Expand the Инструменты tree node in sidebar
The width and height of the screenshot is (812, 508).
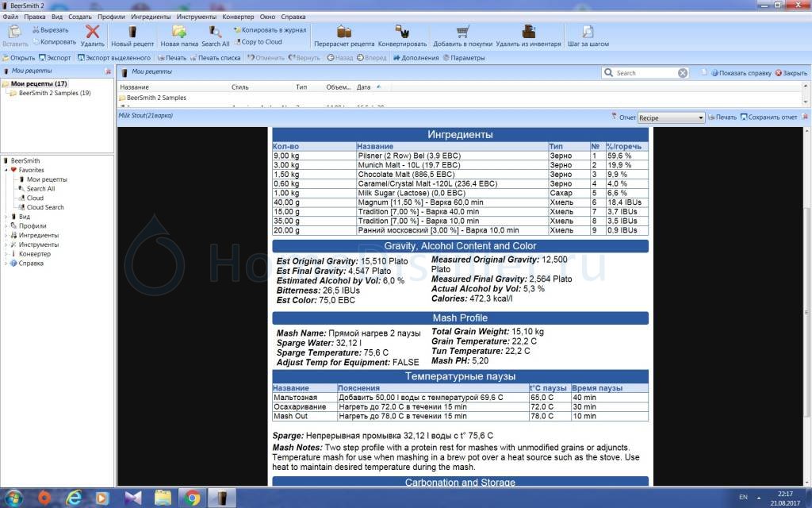click(x=6, y=244)
